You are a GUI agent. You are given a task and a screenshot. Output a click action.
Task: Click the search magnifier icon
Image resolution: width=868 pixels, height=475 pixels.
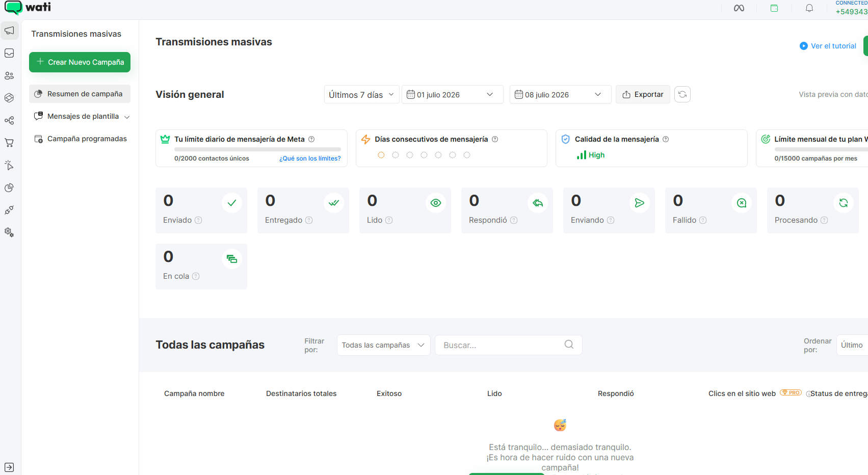[569, 345]
